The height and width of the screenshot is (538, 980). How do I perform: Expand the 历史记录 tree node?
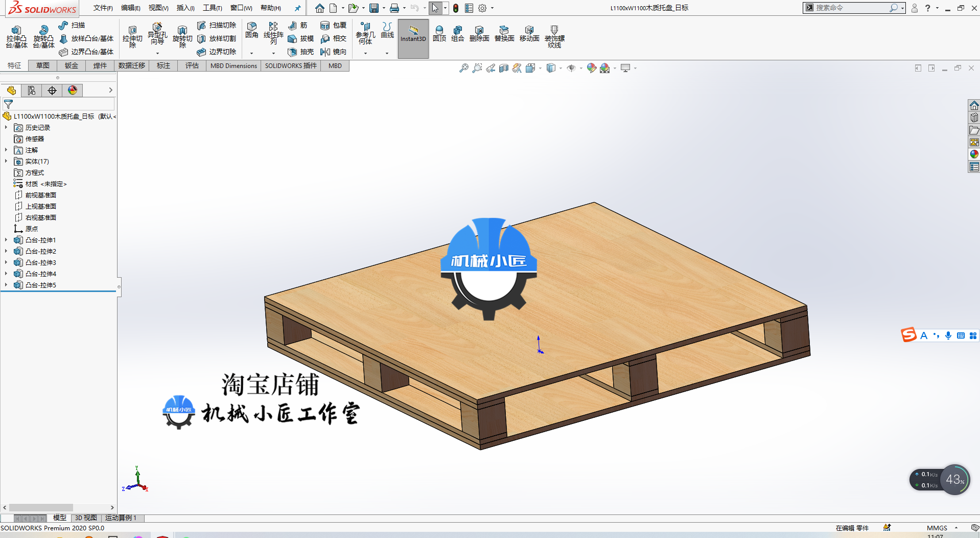tap(6, 127)
